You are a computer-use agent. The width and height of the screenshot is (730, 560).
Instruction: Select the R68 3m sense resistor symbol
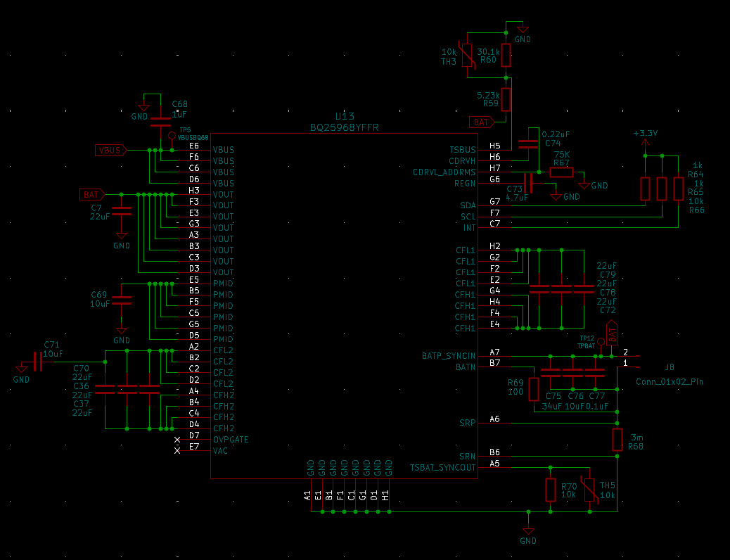[x=617, y=440]
